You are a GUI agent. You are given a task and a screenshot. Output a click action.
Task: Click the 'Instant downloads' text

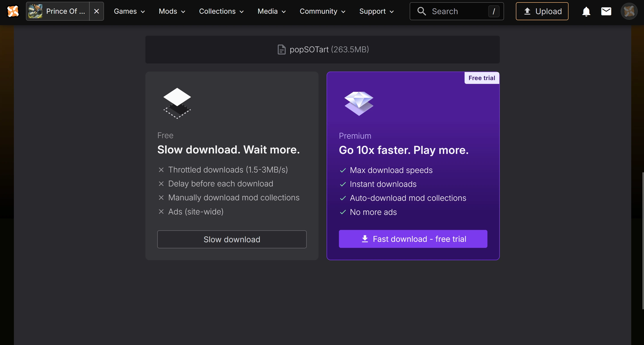[383, 184]
